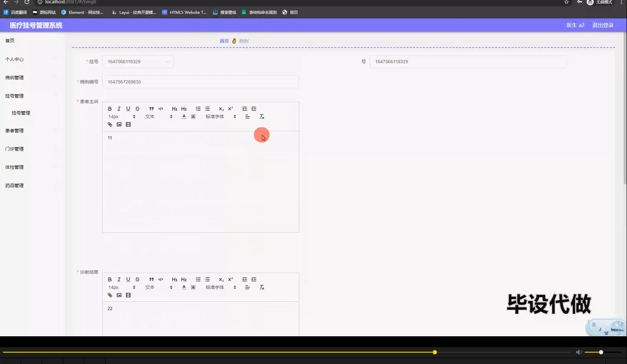The image size is (627, 364).
Task: Start ordered list in the 诊断结果 editor
Action: [198, 280]
